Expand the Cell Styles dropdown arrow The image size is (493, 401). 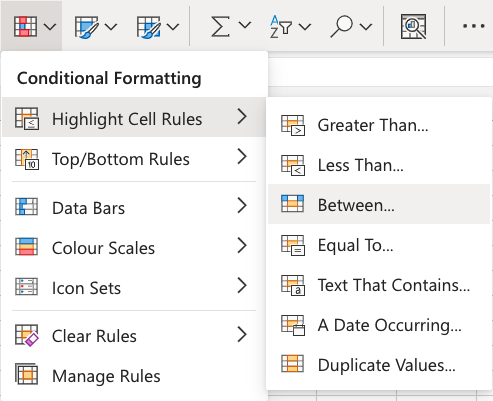click(173, 26)
